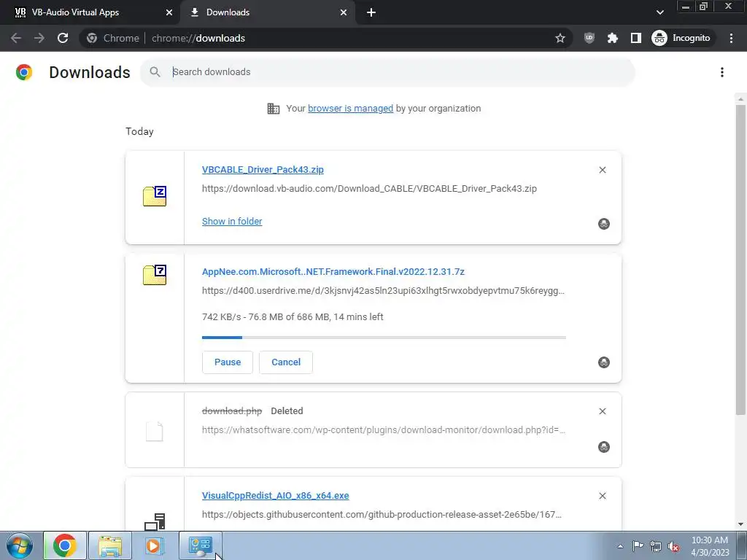Screen dimensions: 747x560
Task: Click incognito badge on VBCABLE download
Action: click(603, 224)
